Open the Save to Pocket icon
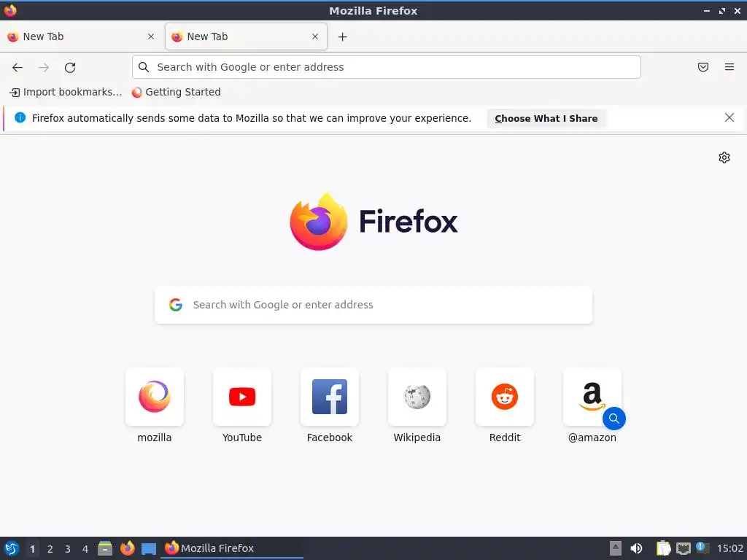This screenshot has height=560, width=747. (703, 67)
